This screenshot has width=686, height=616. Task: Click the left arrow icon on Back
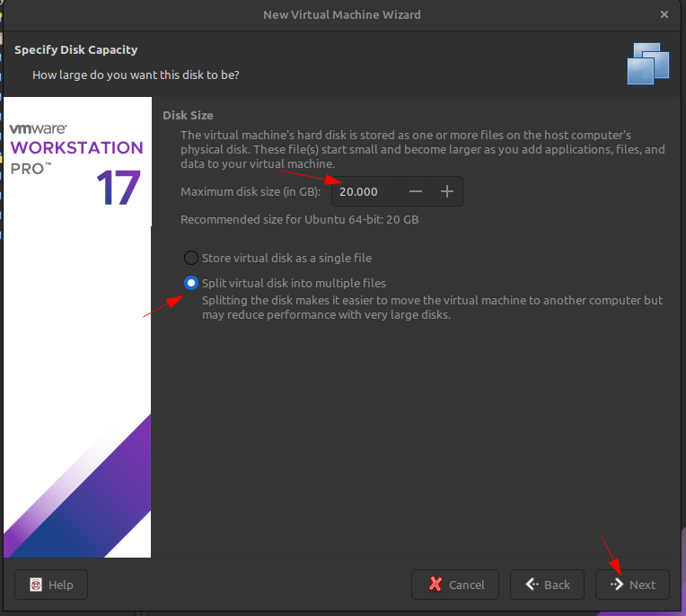click(x=532, y=585)
